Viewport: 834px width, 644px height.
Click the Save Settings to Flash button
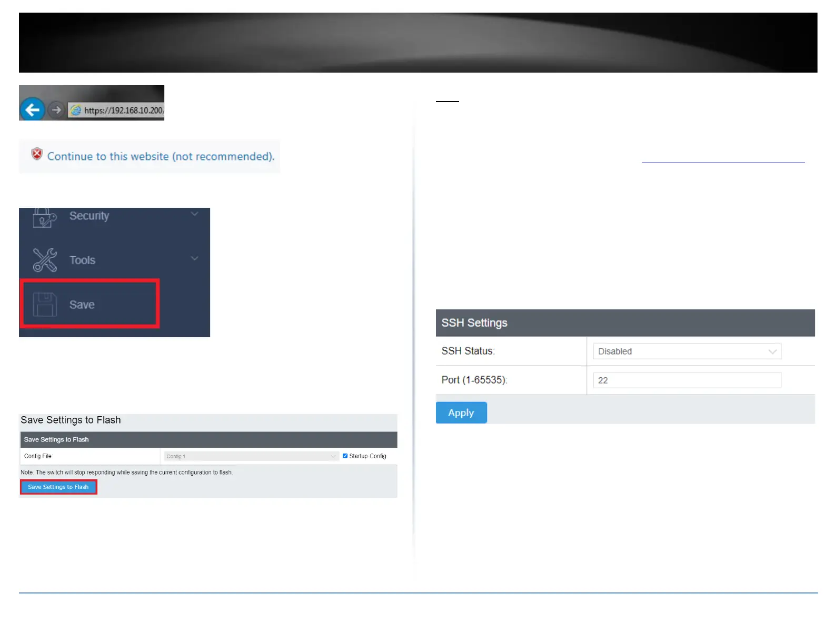(x=58, y=487)
